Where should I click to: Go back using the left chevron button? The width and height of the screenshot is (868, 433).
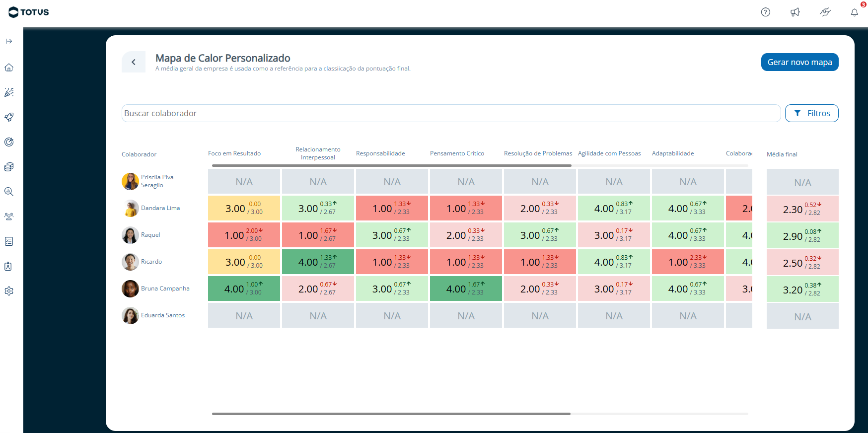(134, 62)
